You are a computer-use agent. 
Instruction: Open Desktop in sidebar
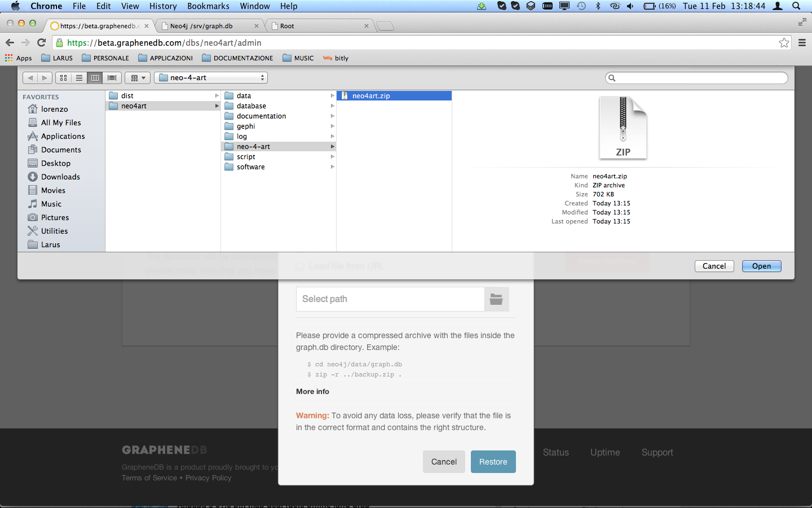click(x=56, y=163)
